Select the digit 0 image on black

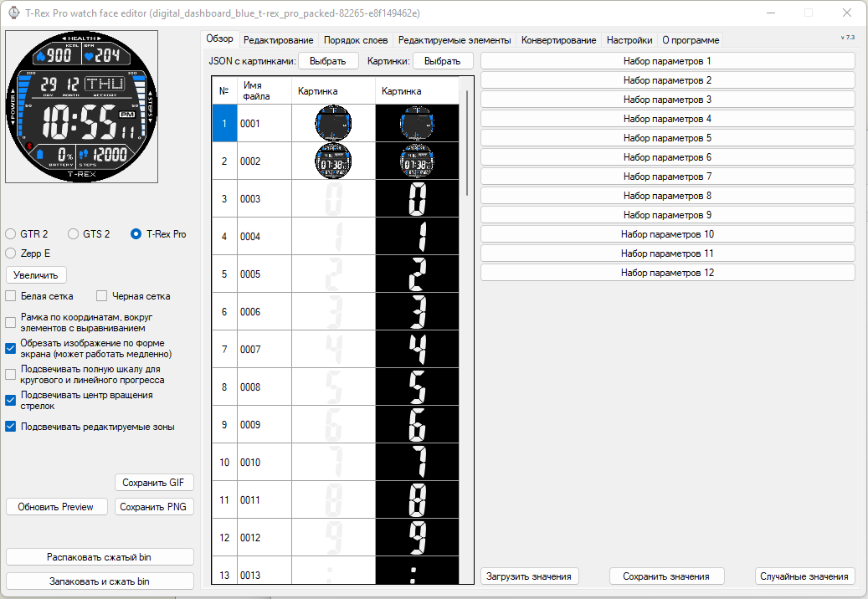pos(417,199)
